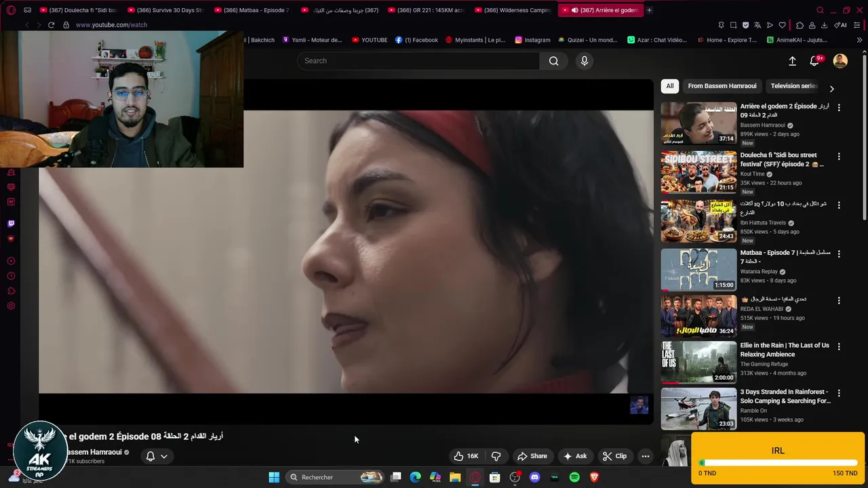Screen dimensions: 868x488
Task: Reload the page
Action: [51, 25]
